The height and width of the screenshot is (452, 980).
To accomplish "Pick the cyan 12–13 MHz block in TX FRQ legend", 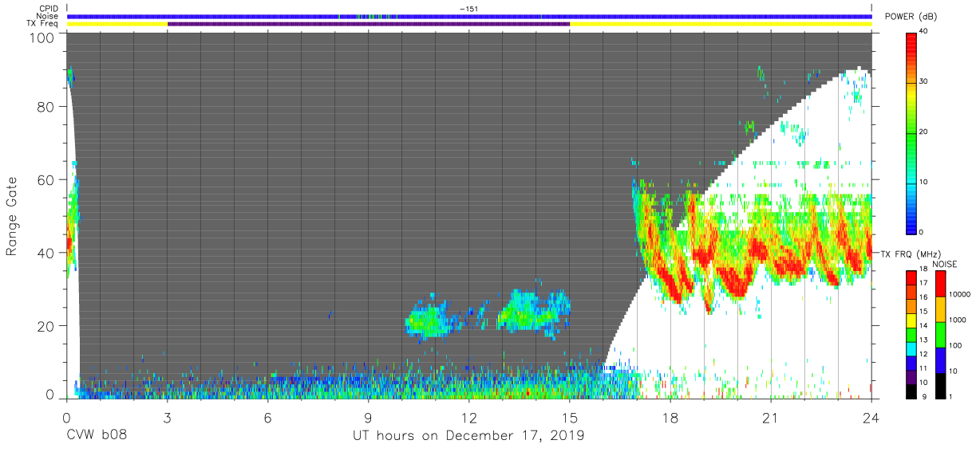I will point(911,348).
